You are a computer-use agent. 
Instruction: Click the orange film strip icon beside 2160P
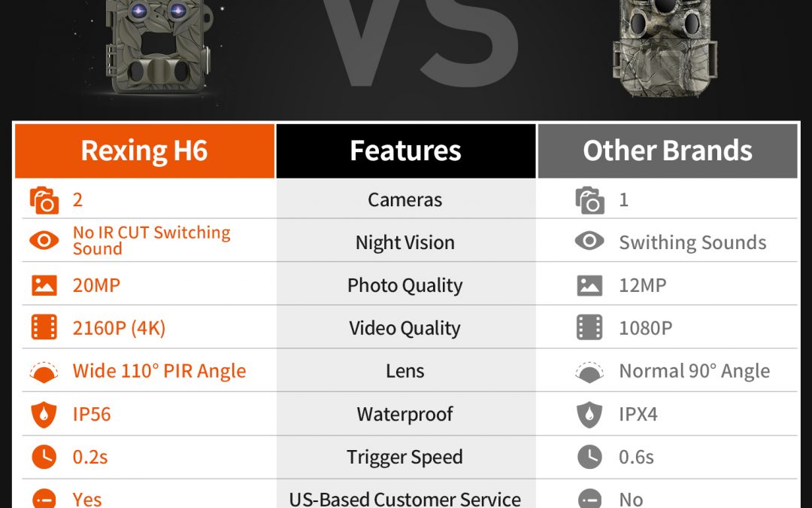pyautogui.click(x=44, y=327)
